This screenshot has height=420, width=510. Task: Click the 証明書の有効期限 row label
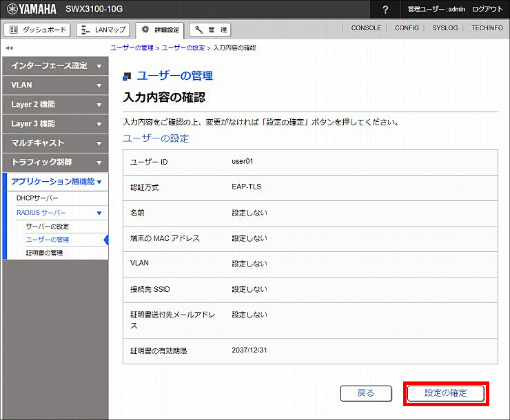[x=159, y=351]
